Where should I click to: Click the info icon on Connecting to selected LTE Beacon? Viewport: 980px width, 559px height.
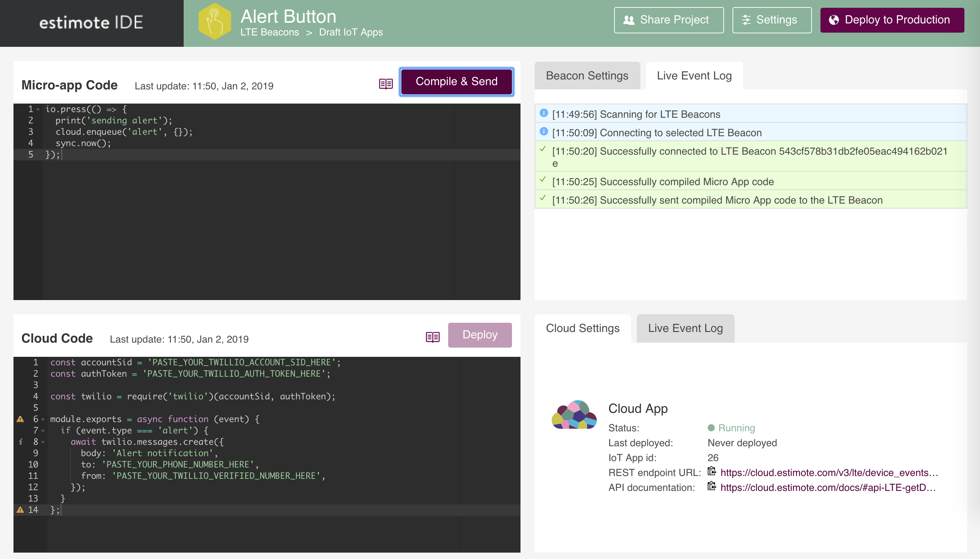[544, 131]
